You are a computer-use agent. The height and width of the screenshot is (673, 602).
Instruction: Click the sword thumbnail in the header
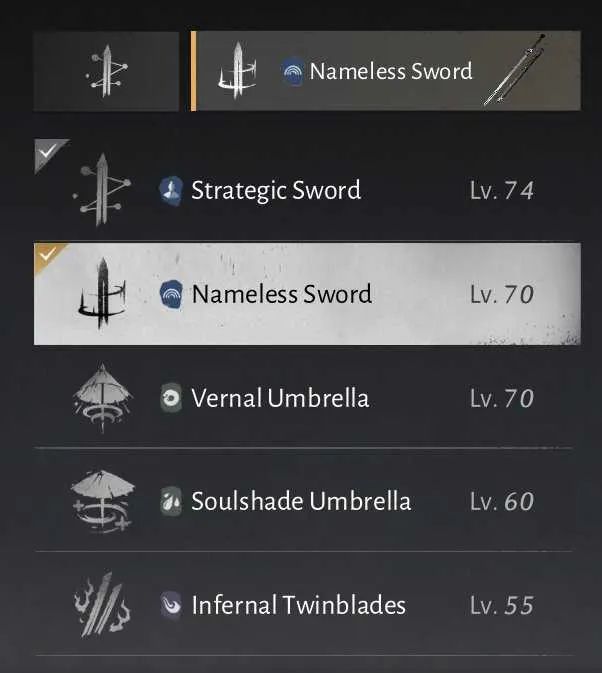(x=514, y=70)
